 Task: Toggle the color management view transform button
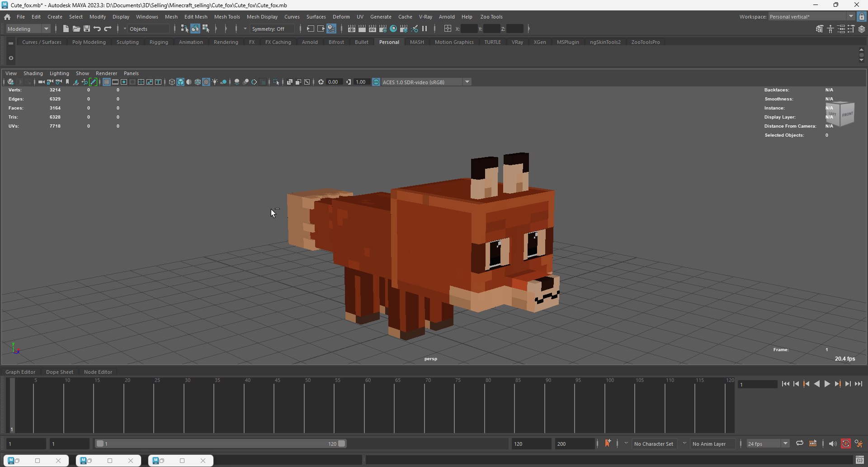[376, 82]
